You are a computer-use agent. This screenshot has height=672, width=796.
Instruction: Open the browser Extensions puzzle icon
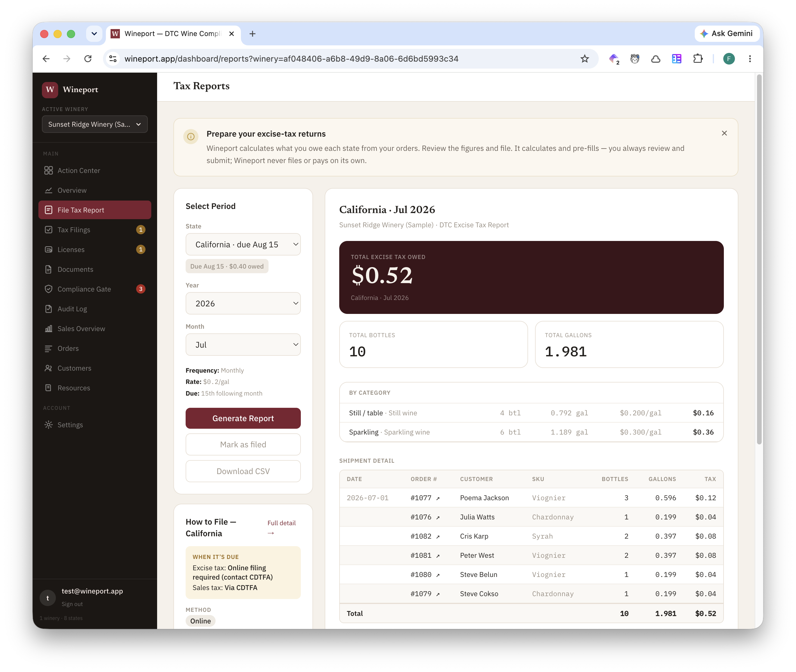coord(697,59)
